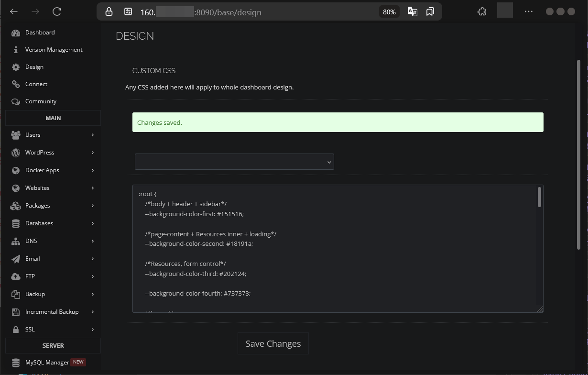Click the MySQL Manager database icon

pos(16,363)
